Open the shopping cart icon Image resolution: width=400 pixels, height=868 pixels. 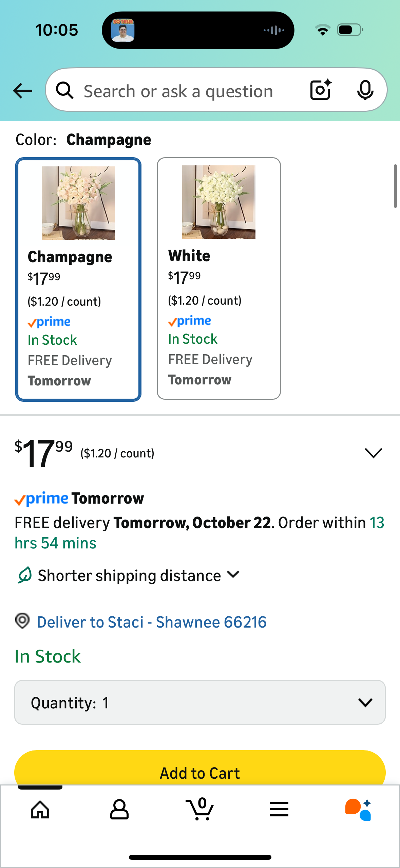coord(200,810)
